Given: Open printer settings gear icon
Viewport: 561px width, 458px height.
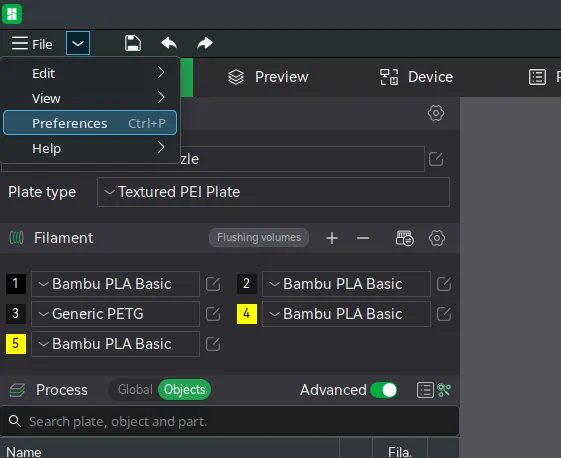Looking at the screenshot, I should 436,113.
